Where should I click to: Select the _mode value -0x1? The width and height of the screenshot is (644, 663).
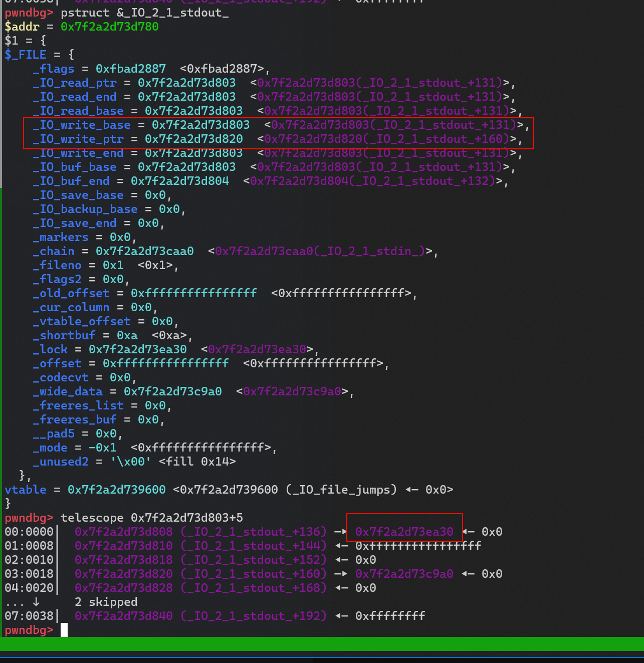(103, 448)
